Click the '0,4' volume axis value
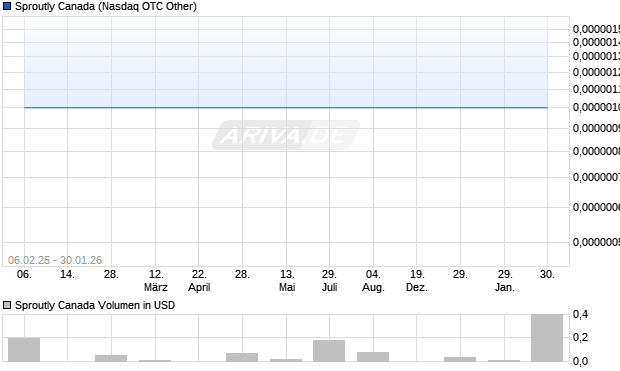The width and height of the screenshot is (620, 371). tap(580, 314)
